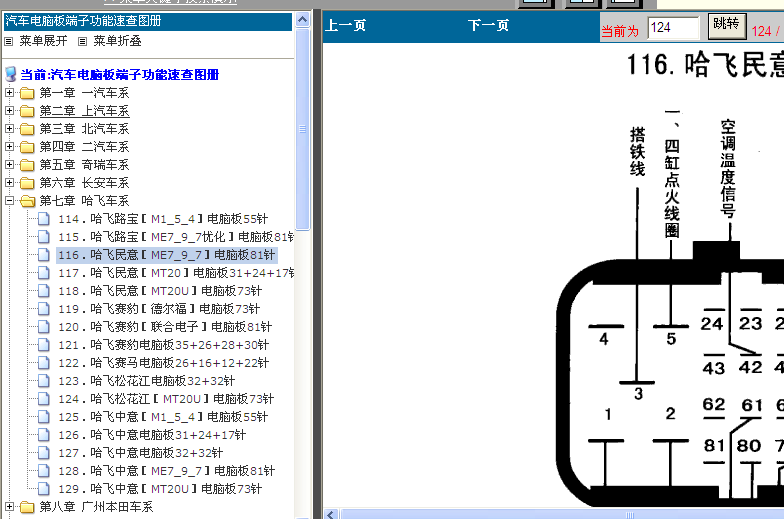Click folder icon of 第五章 奇瑞车系
The width and height of the screenshot is (784, 519).
[27, 165]
